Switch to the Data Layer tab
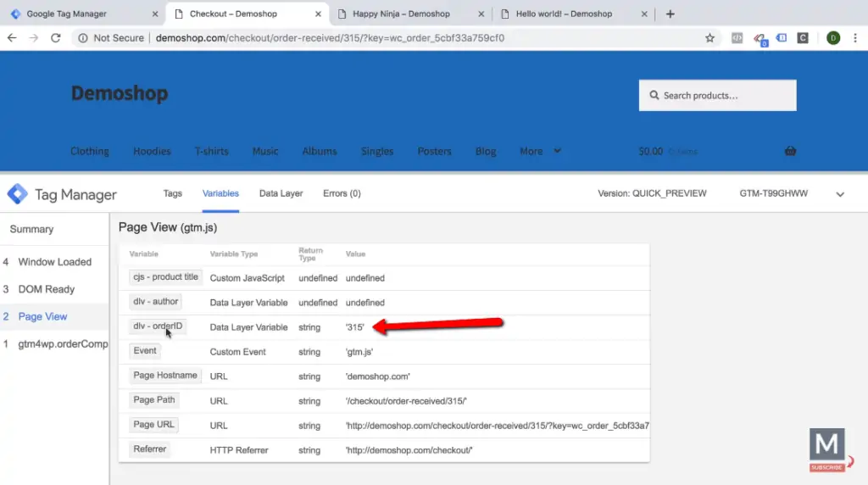This screenshot has height=485, width=868. click(281, 193)
